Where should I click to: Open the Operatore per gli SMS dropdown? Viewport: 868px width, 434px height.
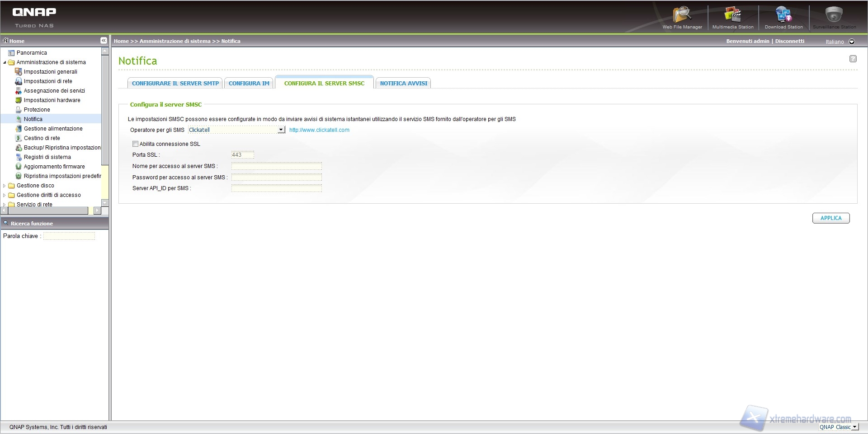click(x=281, y=130)
